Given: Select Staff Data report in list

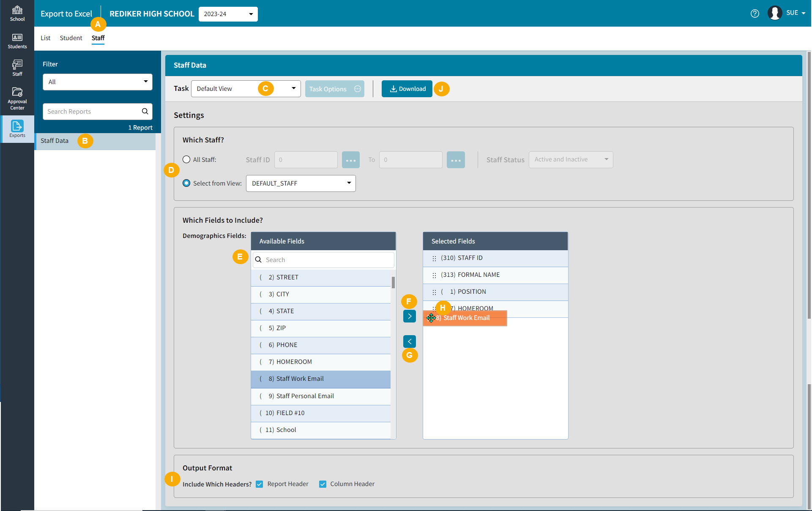Looking at the screenshot, I should click(55, 141).
